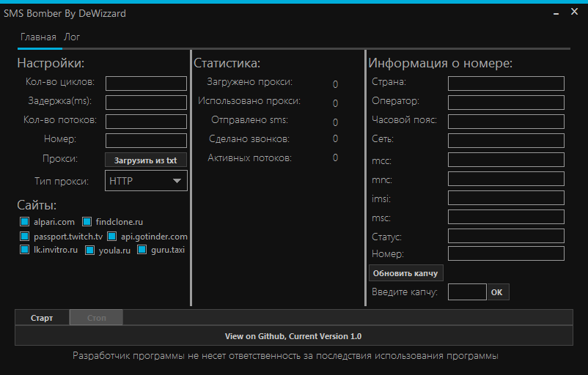The height and width of the screenshot is (375, 588).
Task: Toggle the alpari.com checkbox
Action: point(25,221)
